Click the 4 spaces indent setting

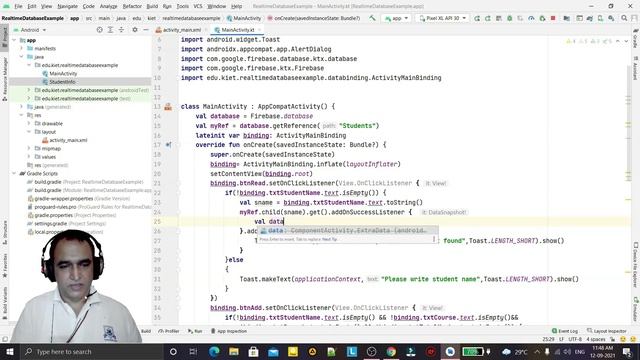pos(596,339)
